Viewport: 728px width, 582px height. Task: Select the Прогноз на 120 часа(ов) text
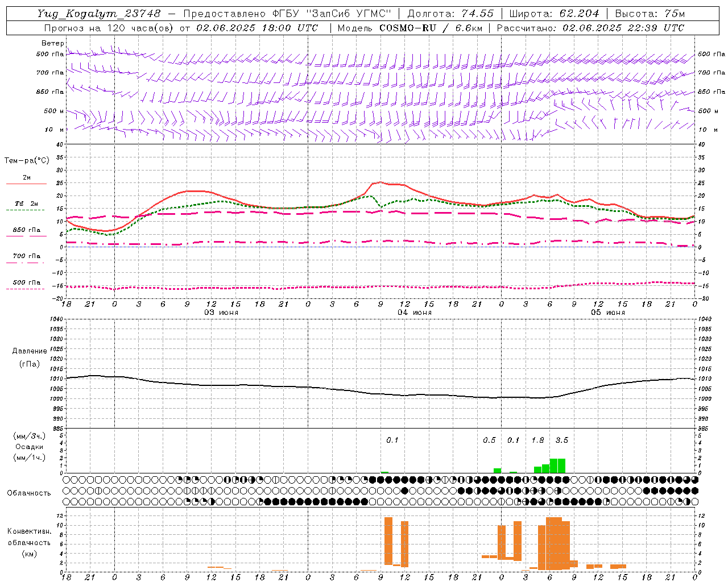click(108, 28)
